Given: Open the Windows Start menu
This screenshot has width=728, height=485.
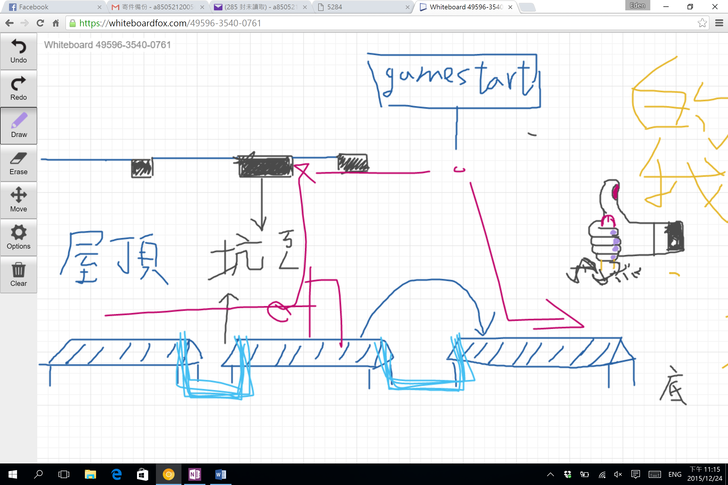Looking at the screenshot, I should coord(12,474).
